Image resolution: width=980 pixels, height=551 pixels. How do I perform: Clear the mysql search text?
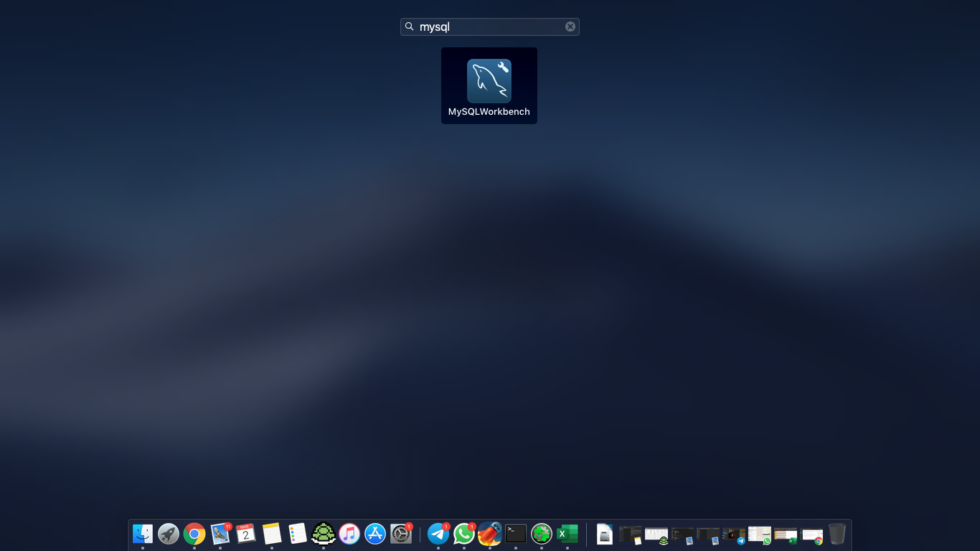[x=570, y=27]
